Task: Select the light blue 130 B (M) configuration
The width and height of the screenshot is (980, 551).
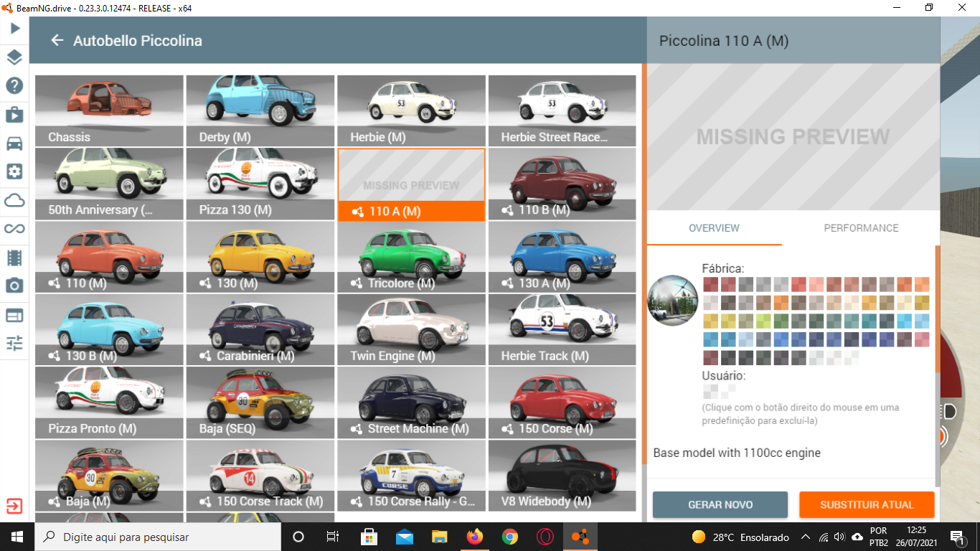Action: (x=109, y=329)
